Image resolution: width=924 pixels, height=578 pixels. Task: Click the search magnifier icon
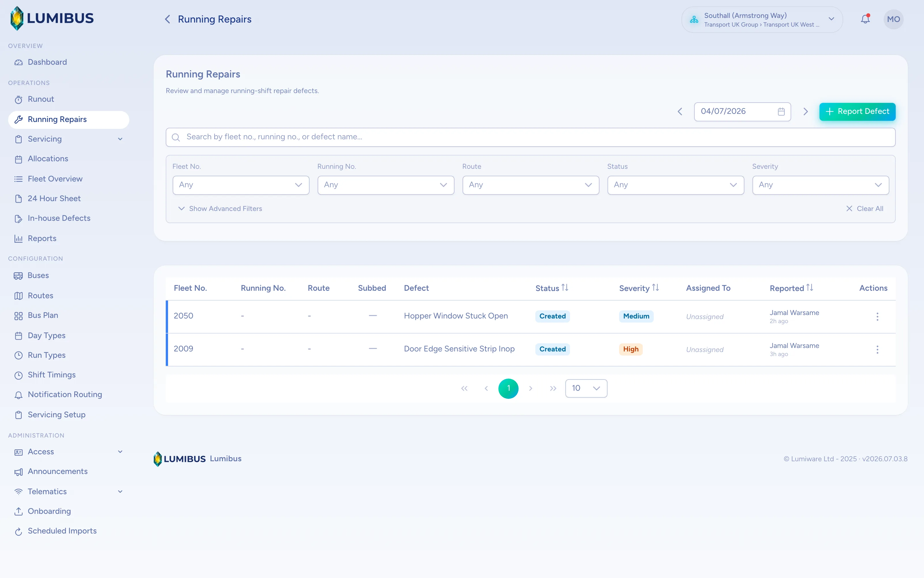(x=176, y=137)
